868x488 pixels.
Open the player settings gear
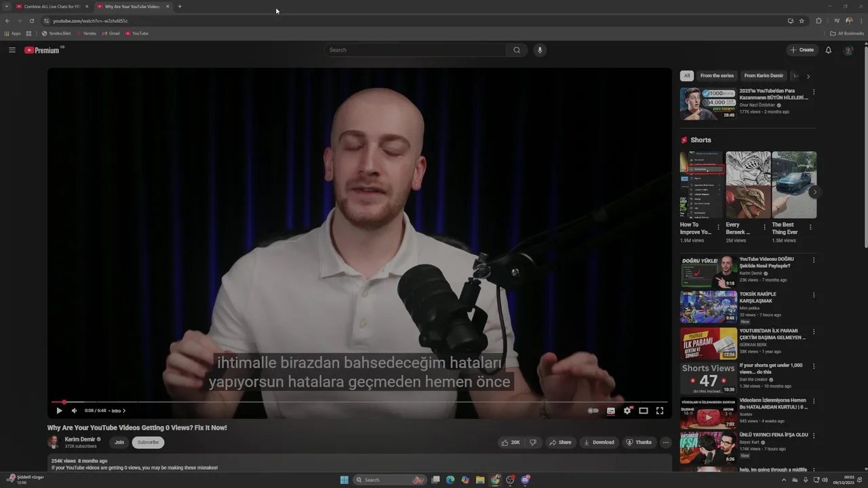point(627,411)
